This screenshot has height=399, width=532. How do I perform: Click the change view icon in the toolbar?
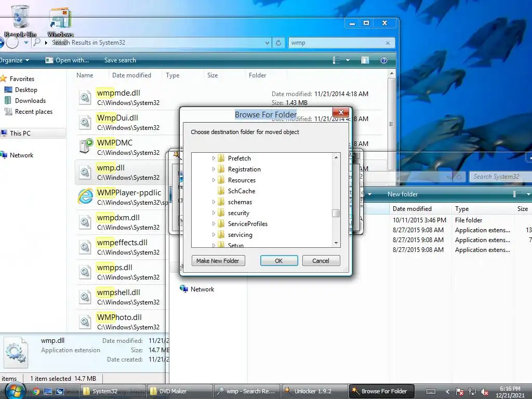[x=336, y=60]
